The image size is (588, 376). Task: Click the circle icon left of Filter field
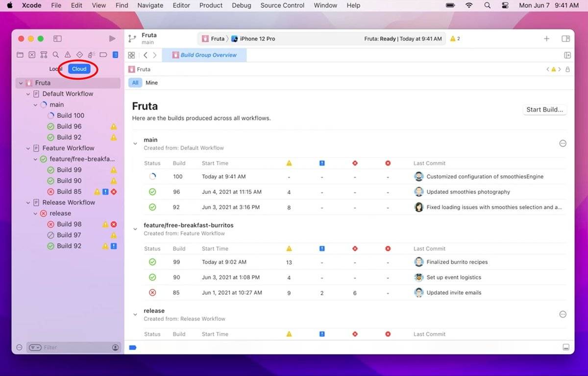point(20,348)
